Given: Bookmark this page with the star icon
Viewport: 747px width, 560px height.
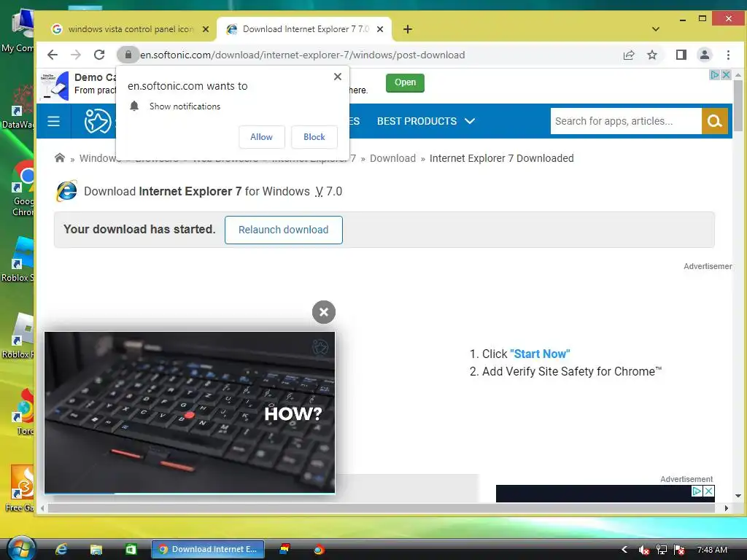Looking at the screenshot, I should pyautogui.click(x=652, y=55).
